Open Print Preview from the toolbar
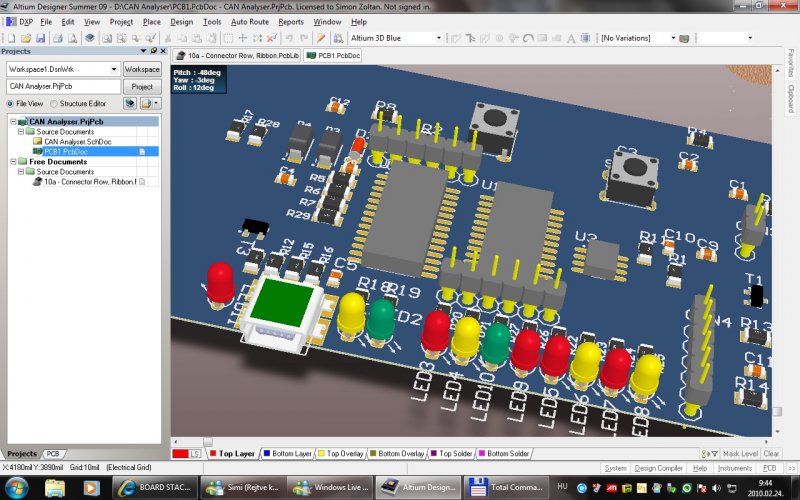 (x=72, y=38)
